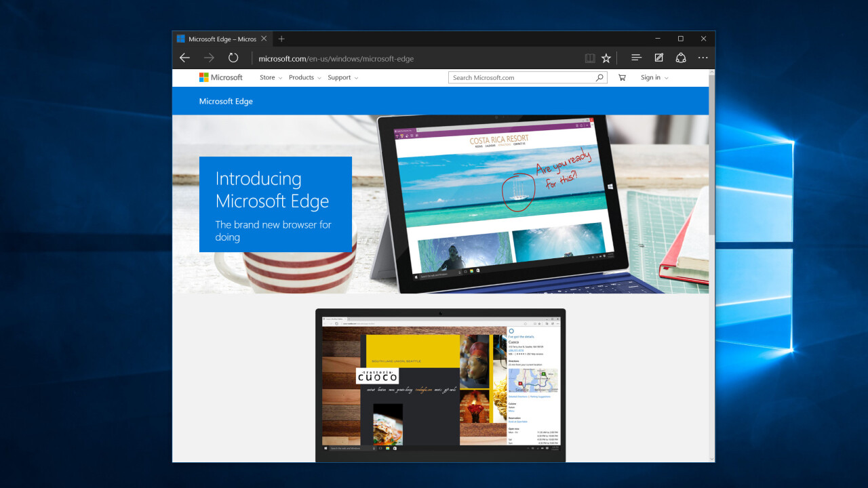This screenshot has width=868, height=488.
Task: Open the shopping cart icon
Action: 622,78
